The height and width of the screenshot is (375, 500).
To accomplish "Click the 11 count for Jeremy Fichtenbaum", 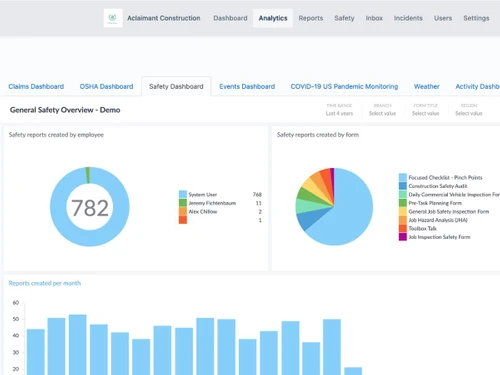I will point(259,203).
